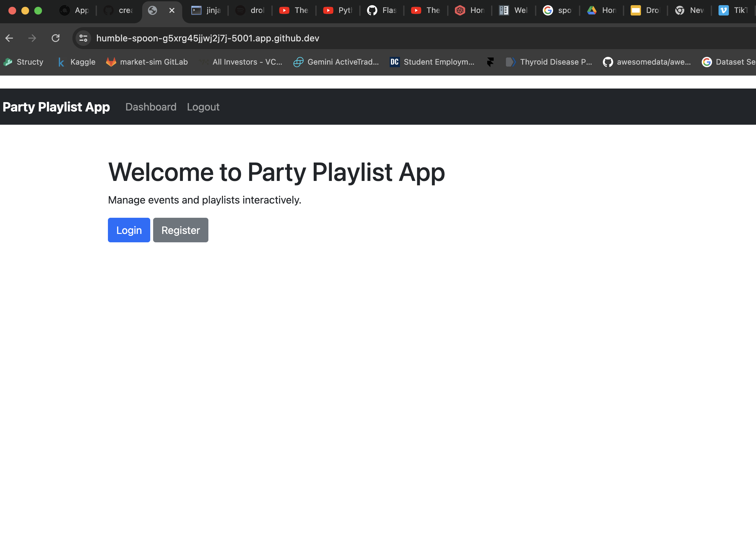Screen dimensions: 756x557
Task: Close the current browser tab
Action: pyautogui.click(x=172, y=10)
